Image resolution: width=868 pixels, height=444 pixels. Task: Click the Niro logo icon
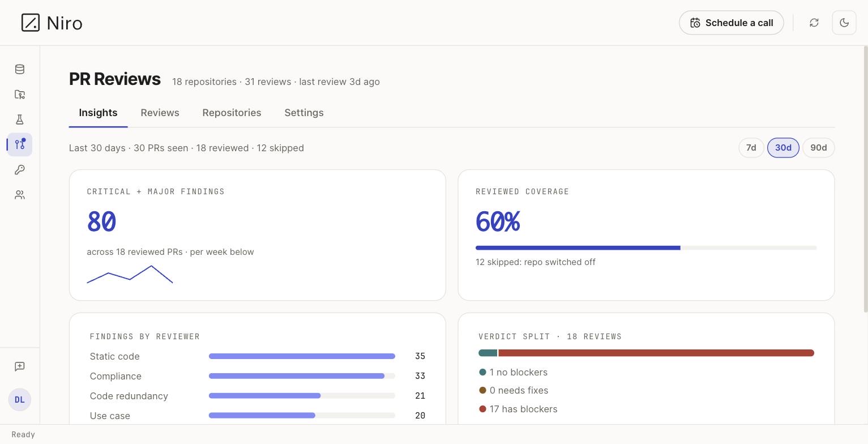[x=31, y=23]
